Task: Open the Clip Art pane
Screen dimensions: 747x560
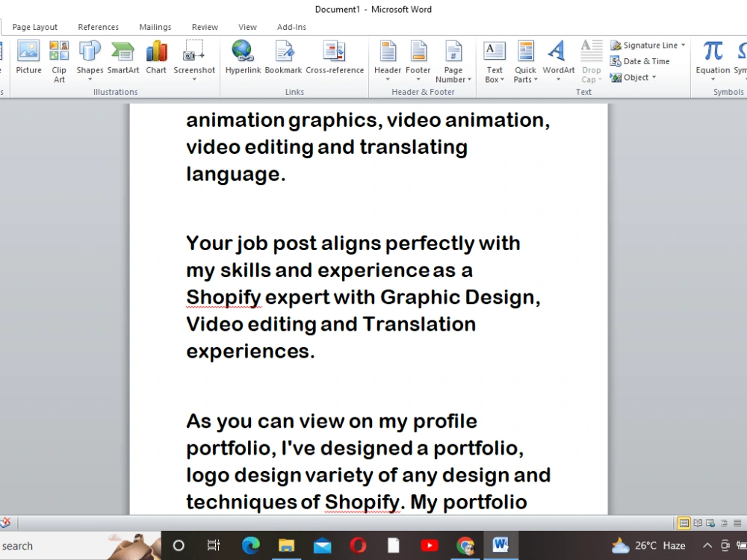Action: coord(59,62)
